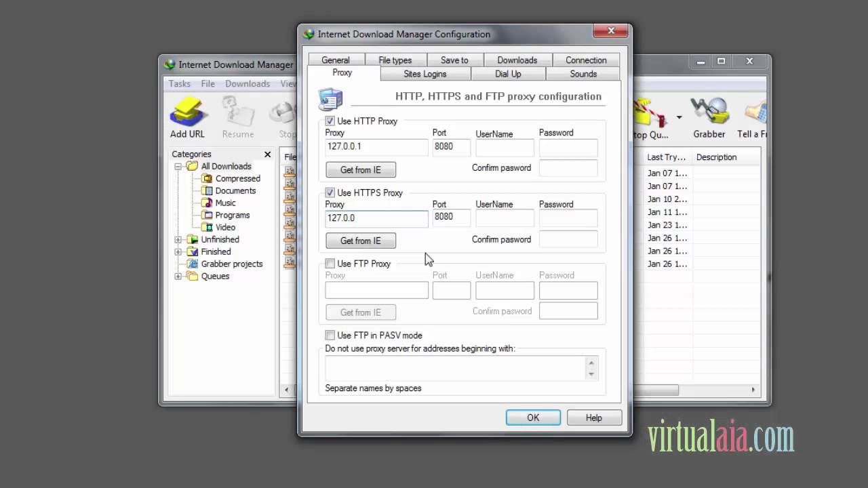
Task: Switch to the File types tab
Action: [395, 60]
